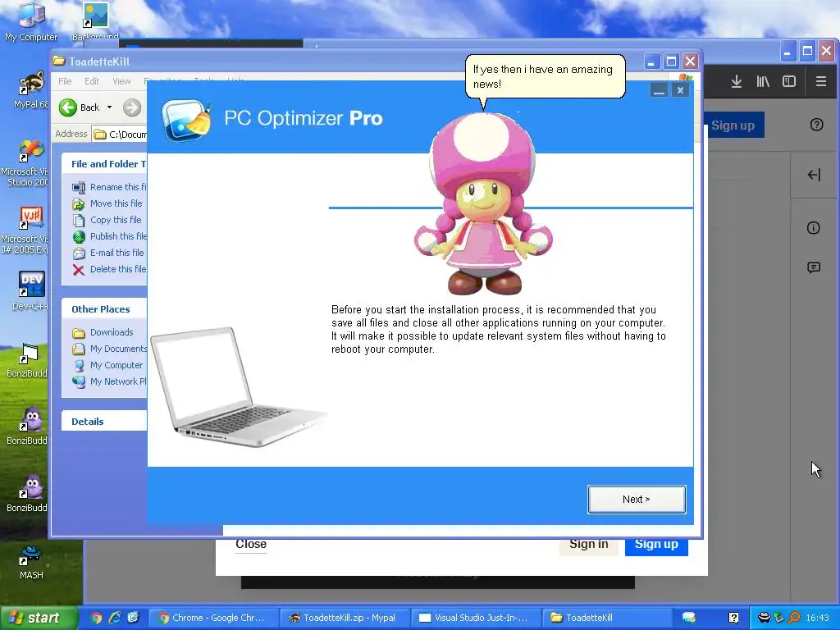This screenshot has width=840, height=630.
Task: Open the My Computer desktop icon
Action: pos(31,22)
